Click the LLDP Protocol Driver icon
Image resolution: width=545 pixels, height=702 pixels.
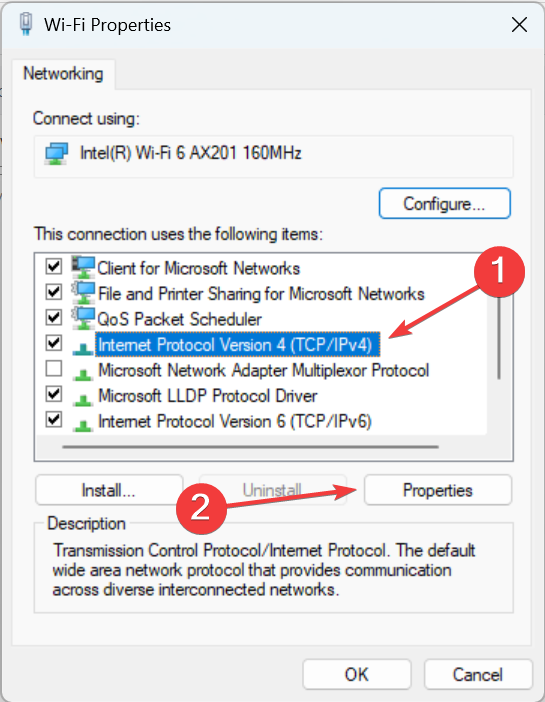pyautogui.click(x=83, y=399)
